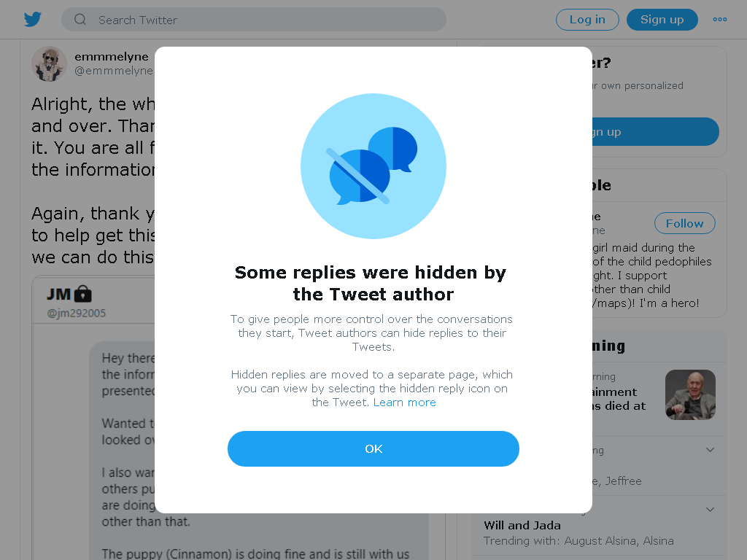
Task: Open the three-dots more menu
Action: click(x=719, y=20)
